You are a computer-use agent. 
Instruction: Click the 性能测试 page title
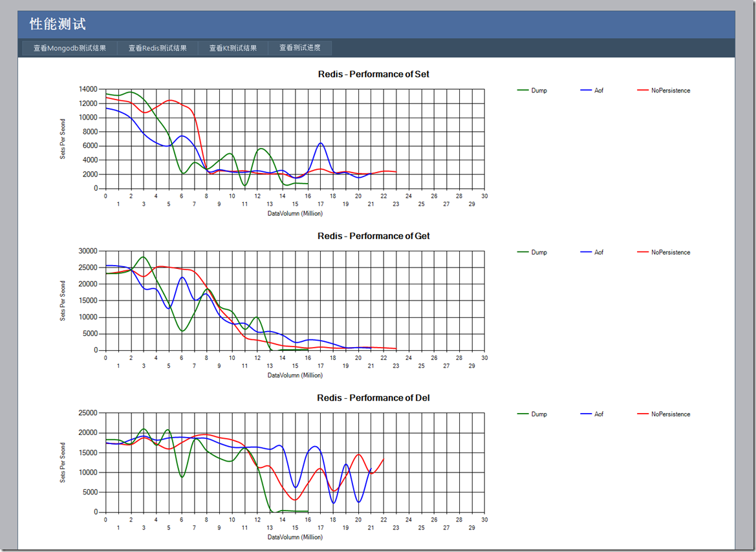58,24
